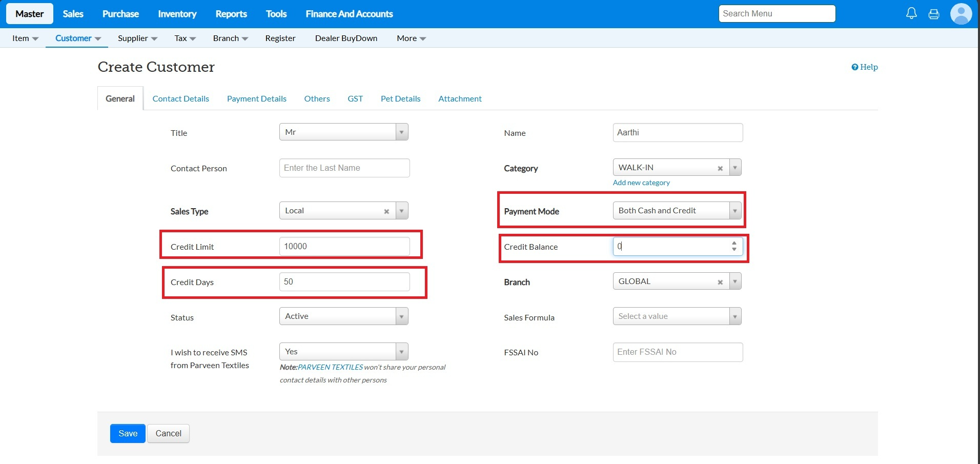The height and width of the screenshot is (464, 980).
Task: Focus the Search Menu field
Action: (x=777, y=14)
